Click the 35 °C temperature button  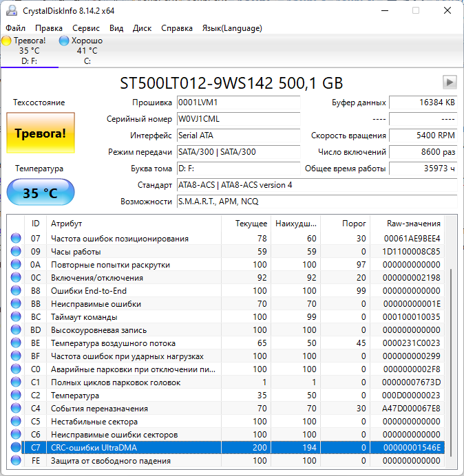pos(41,193)
